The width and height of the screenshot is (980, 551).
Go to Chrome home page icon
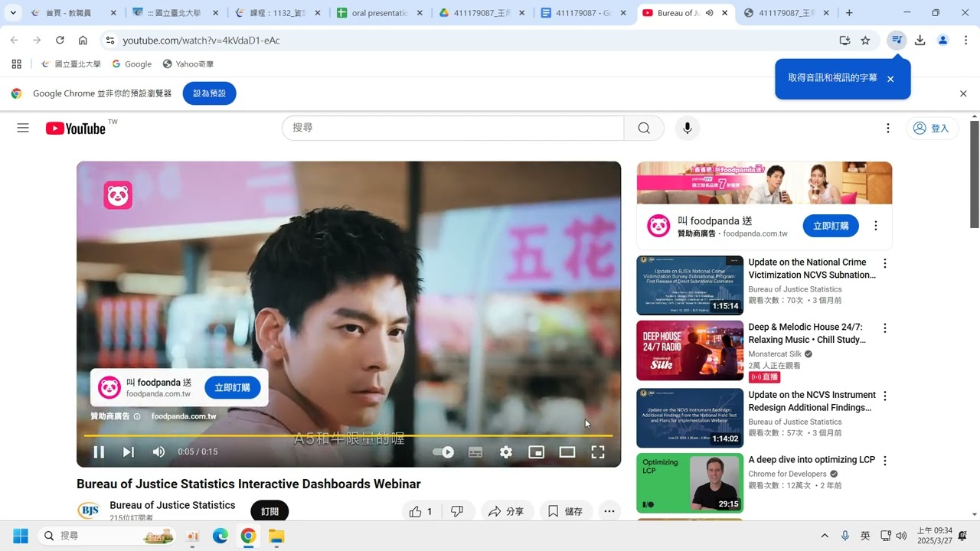83,41
